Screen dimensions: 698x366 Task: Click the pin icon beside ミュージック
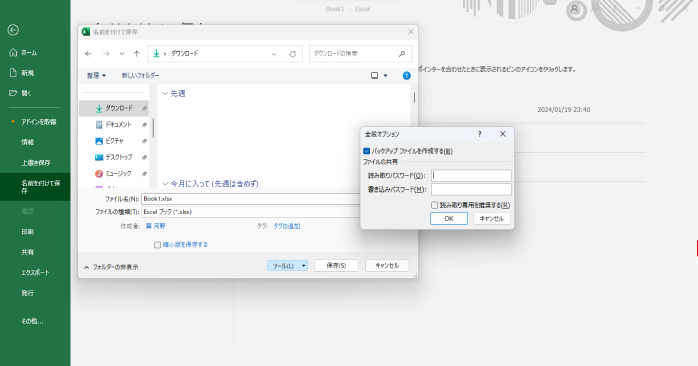(144, 174)
